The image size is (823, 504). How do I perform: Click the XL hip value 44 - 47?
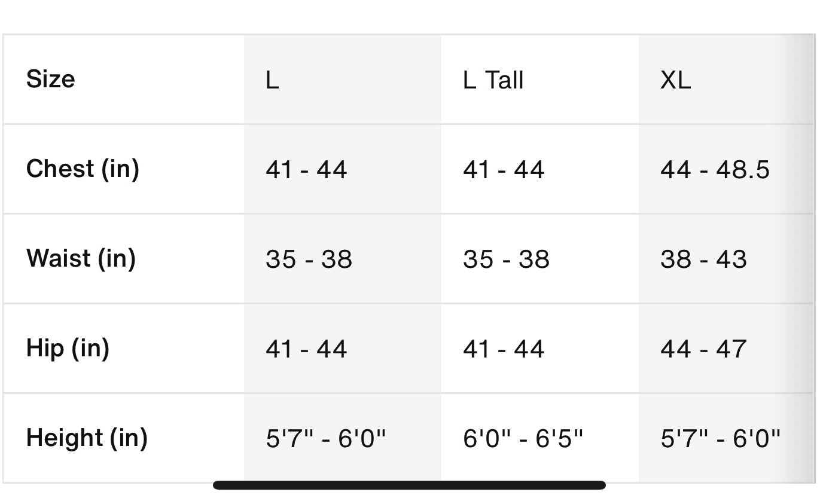(703, 349)
